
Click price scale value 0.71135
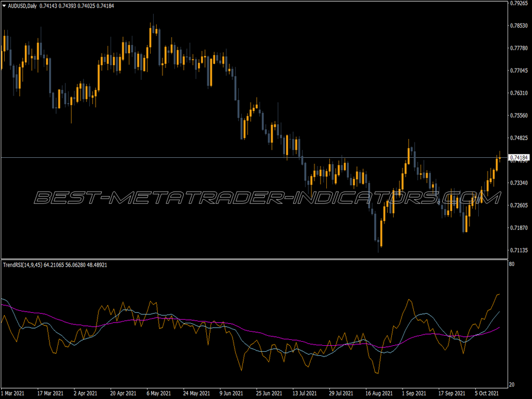tap(519, 251)
